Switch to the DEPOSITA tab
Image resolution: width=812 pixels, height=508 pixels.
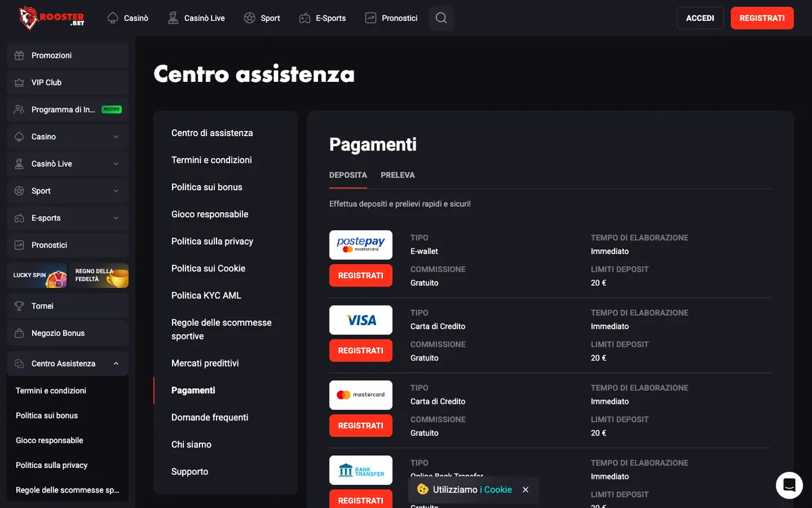(348, 175)
